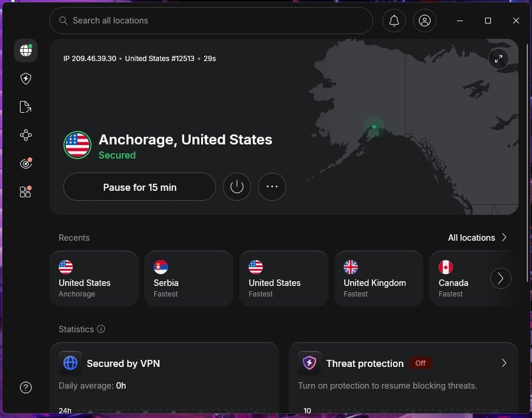Connect to United Kingdom Fastest recent
532x418 pixels.
click(x=379, y=278)
